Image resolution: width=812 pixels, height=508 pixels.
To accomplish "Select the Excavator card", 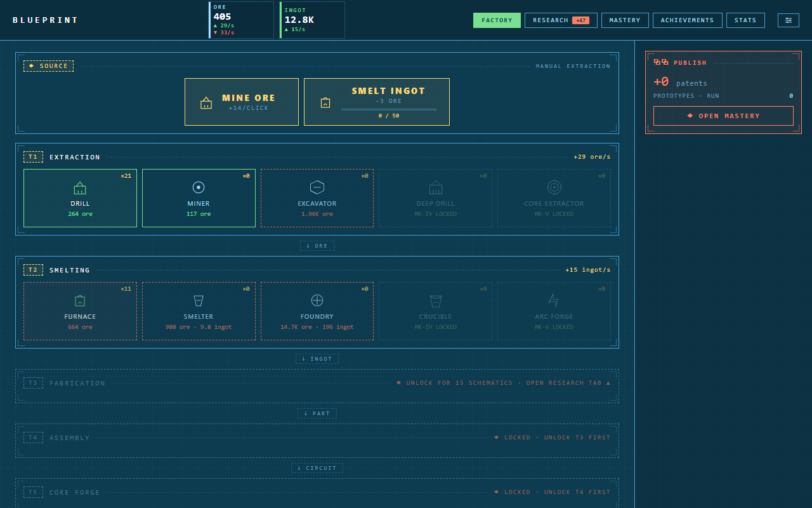I will coord(317,198).
